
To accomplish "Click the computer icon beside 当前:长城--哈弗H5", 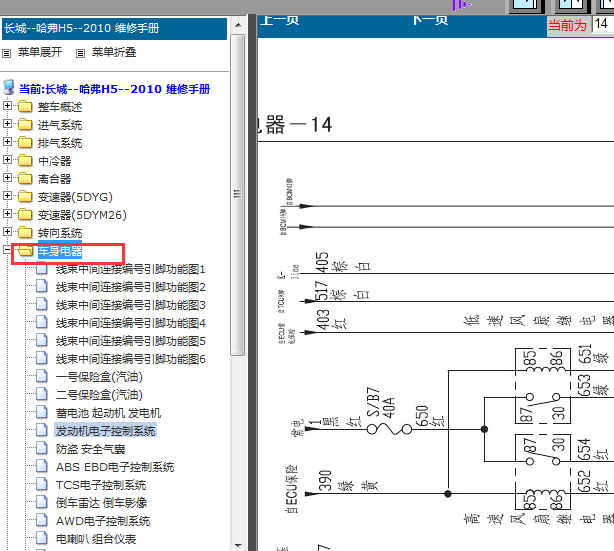I will tap(9, 87).
